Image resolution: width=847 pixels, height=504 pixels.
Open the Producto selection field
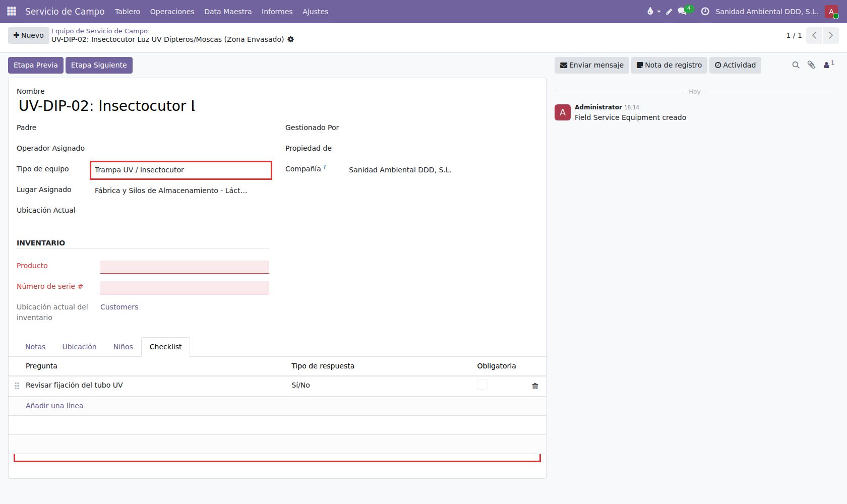[185, 267]
